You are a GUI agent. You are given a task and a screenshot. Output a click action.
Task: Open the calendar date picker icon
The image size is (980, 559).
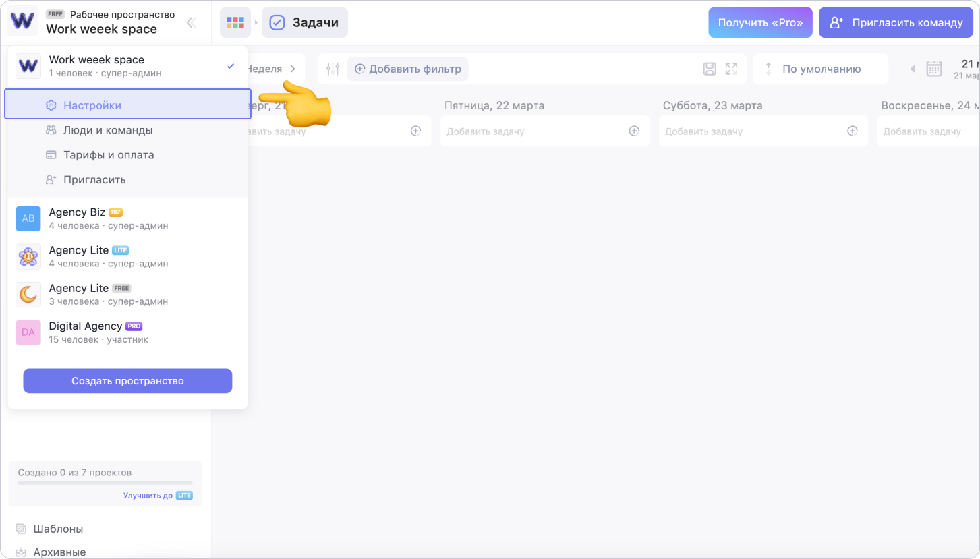pyautogui.click(x=933, y=69)
